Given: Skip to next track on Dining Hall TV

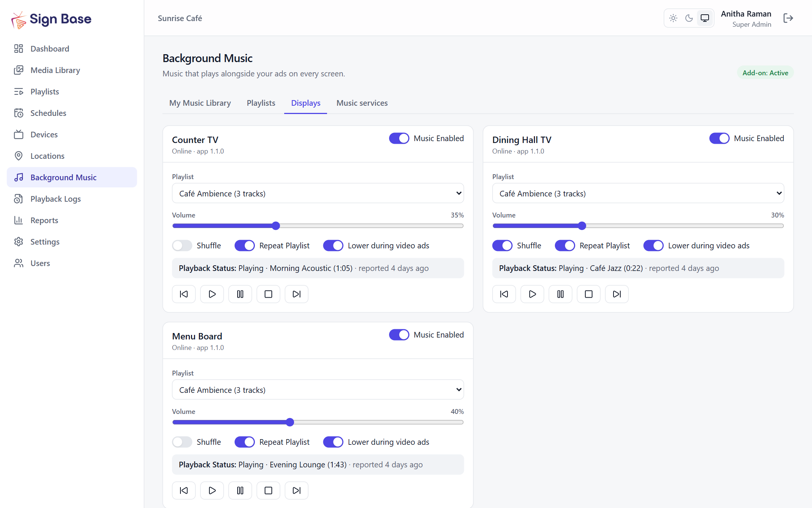Looking at the screenshot, I should (x=617, y=294).
